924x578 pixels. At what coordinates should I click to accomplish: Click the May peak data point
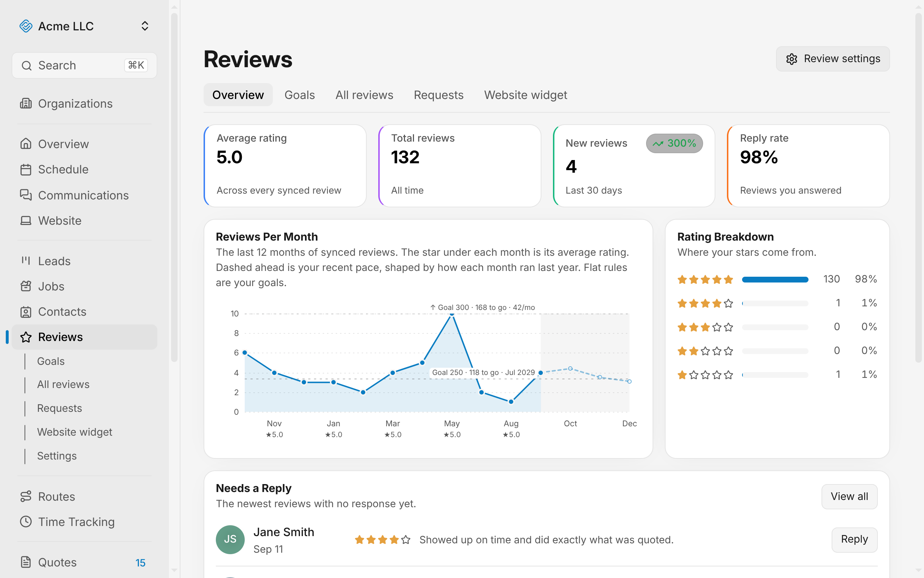452,314
